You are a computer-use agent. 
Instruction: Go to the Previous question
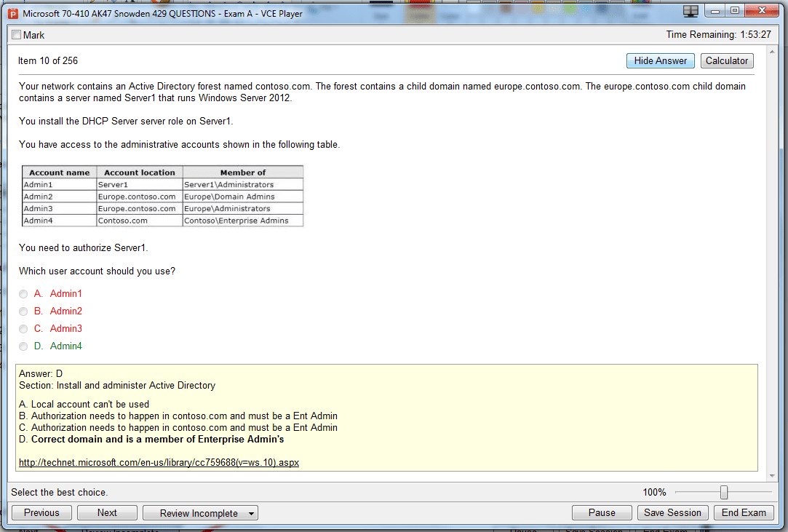[x=41, y=513]
